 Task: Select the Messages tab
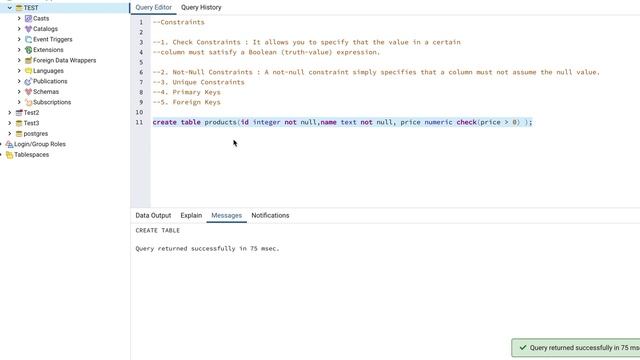[x=227, y=216]
